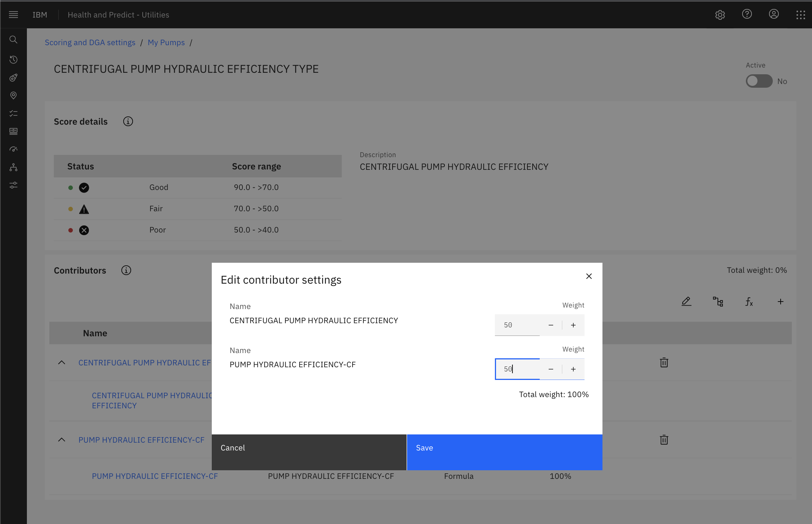This screenshot has height=524, width=812.
Task: Cancel the edit contributor dialog
Action: coord(309,452)
